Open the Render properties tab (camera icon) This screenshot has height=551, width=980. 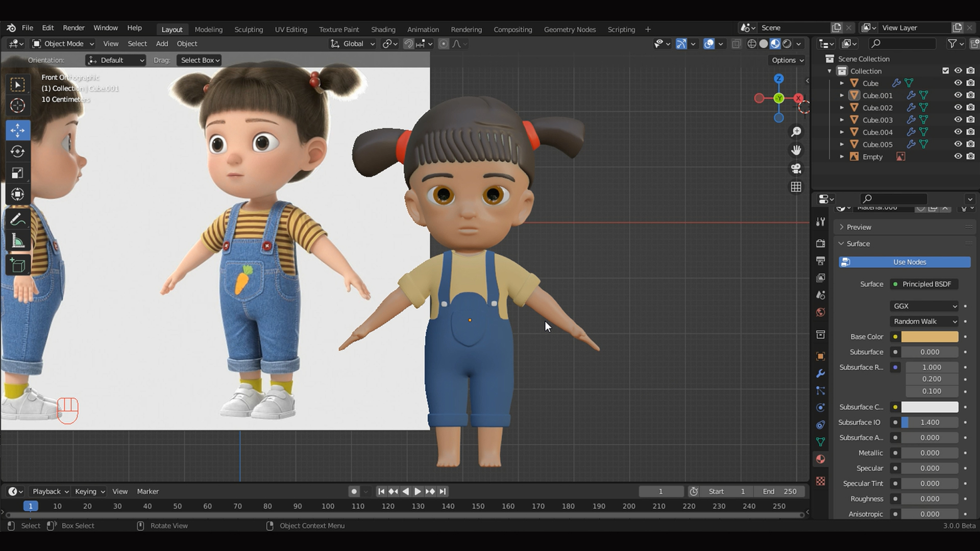820,243
